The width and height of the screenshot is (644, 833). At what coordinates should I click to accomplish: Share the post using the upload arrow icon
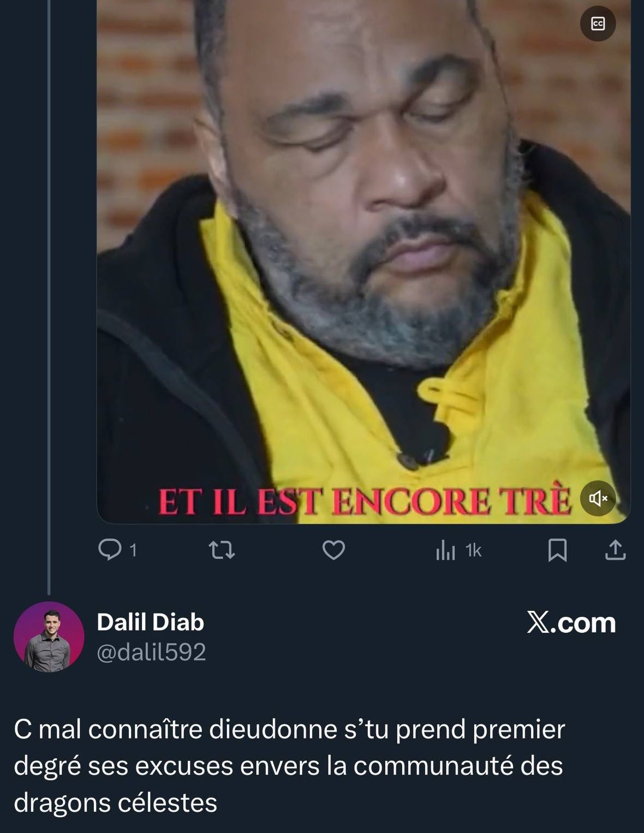click(615, 550)
